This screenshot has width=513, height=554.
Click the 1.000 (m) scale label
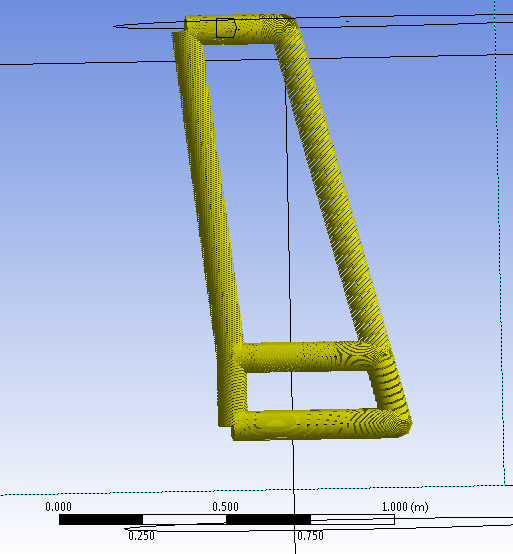(405, 507)
